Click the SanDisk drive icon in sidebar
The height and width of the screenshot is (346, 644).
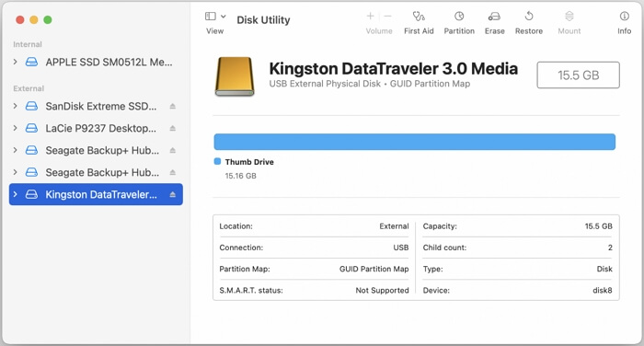(x=31, y=106)
